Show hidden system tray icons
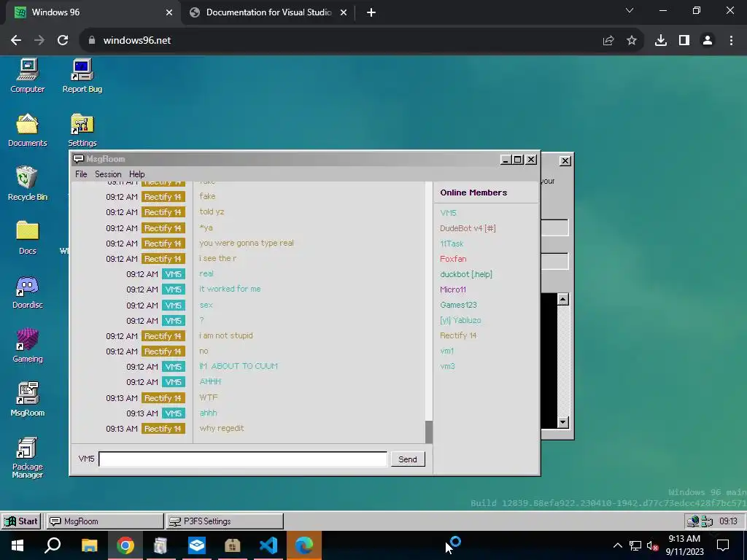 click(617, 545)
